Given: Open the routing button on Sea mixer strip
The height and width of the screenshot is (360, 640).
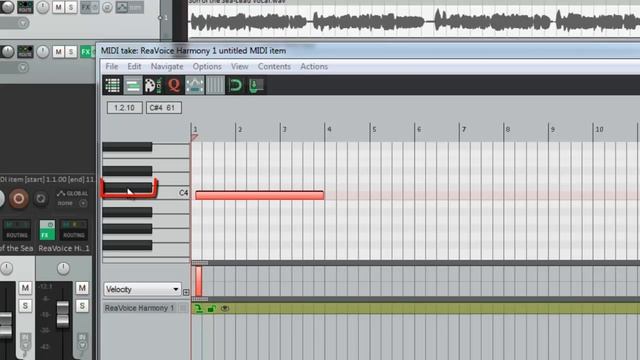Looking at the screenshot, I should click(x=17, y=230).
